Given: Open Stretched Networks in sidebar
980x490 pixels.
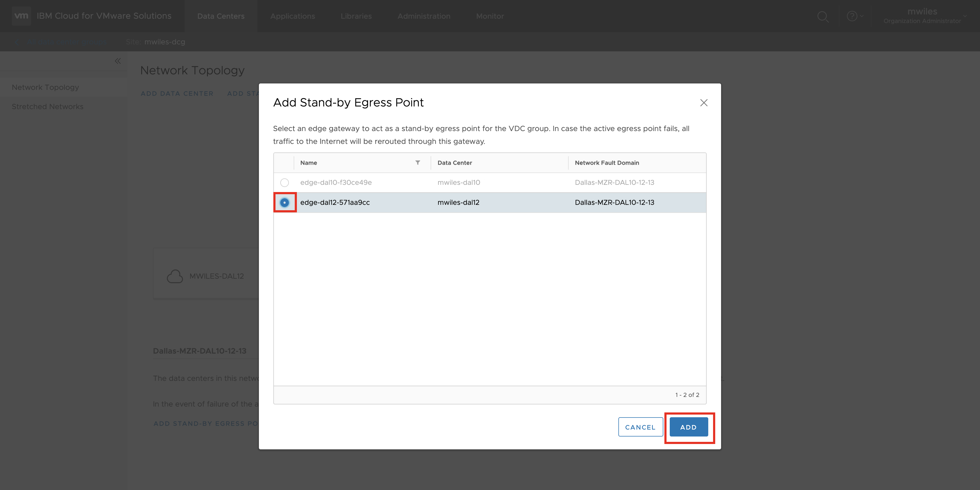Looking at the screenshot, I should (48, 107).
